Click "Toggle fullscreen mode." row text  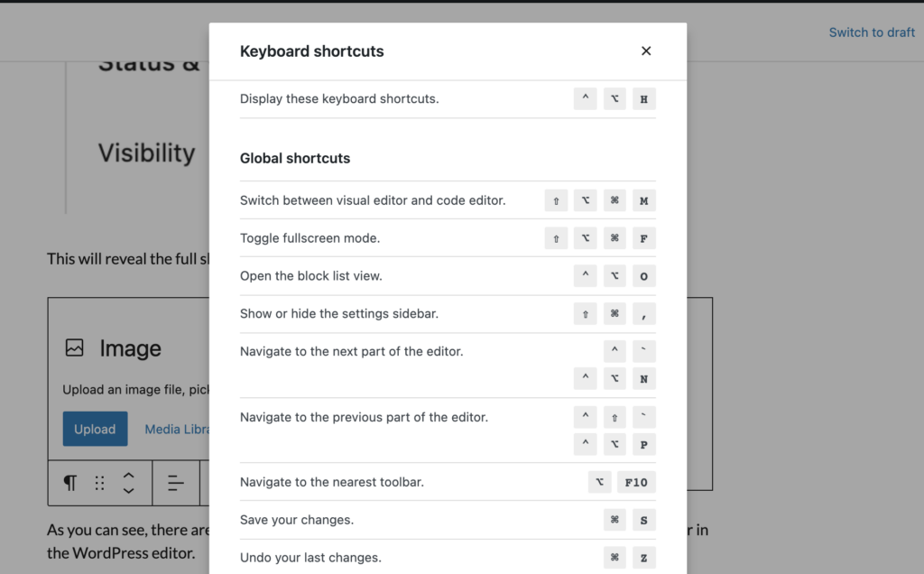point(310,238)
